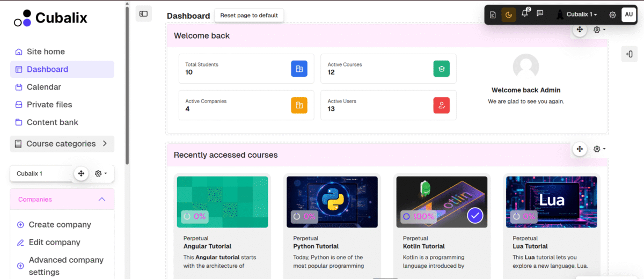
Task: Click the document icon in top toolbar
Action: click(x=493, y=14)
